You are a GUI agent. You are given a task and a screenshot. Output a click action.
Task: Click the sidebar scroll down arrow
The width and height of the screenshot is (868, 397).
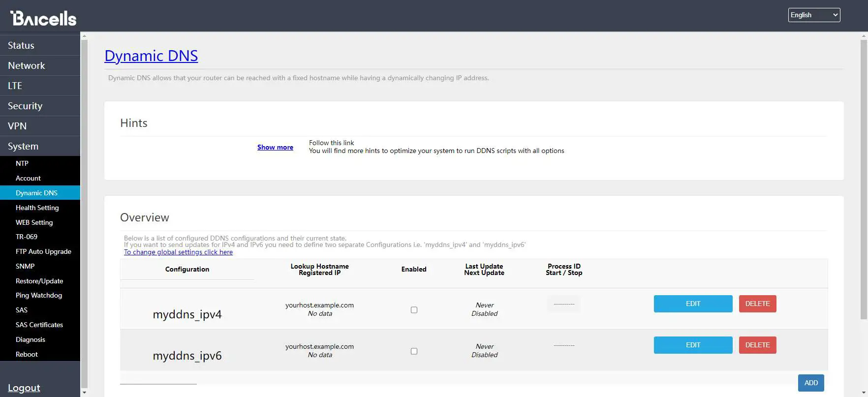[x=84, y=393]
